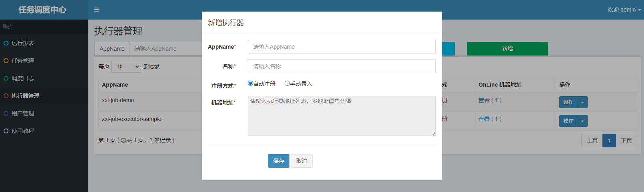The height and width of the screenshot is (192, 644).
Task: Click the 保存 button in dialog
Action: click(279, 161)
